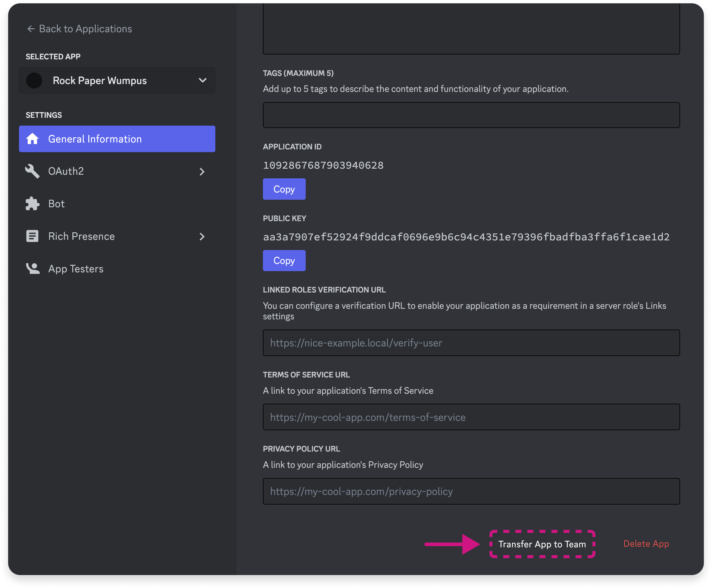Click the Bot puzzle piece icon
The image size is (712, 588).
pos(33,204)
